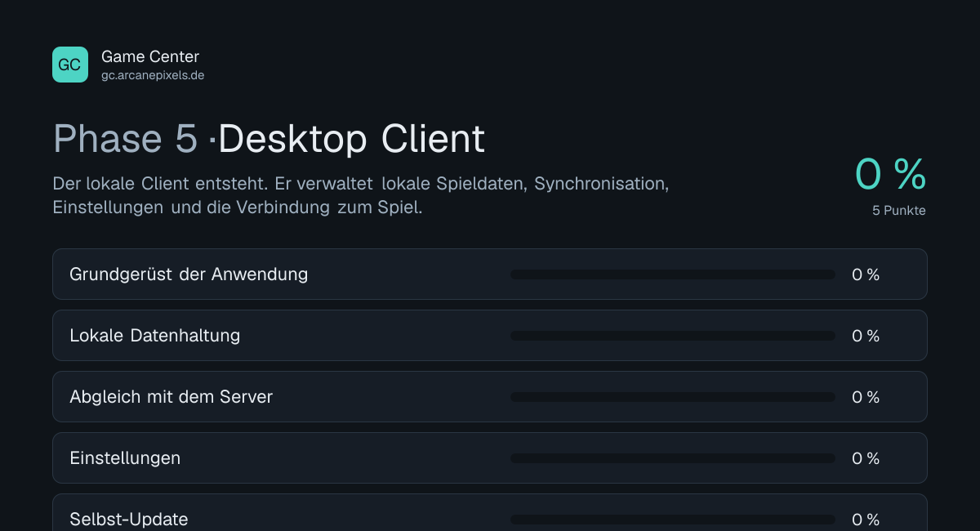Image resolution: width=980 pixels, height=531 pixels.
Task: Click the Grundgerüst 0 % value
Action: 866,274
